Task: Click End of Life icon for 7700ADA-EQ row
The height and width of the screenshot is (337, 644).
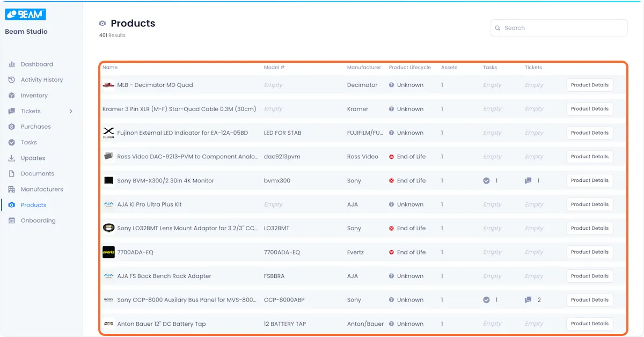Action: tap(392, 252)
